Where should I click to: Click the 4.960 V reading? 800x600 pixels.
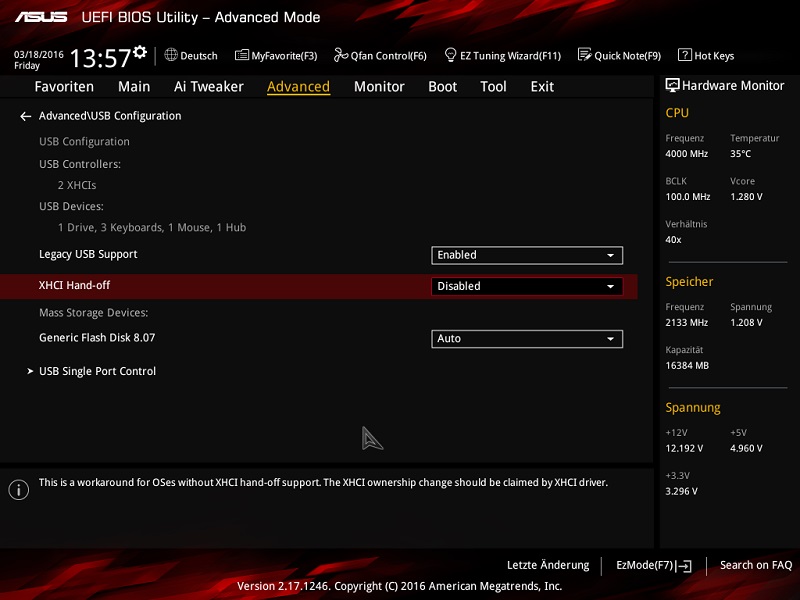pyautogui.click(x=746, y=448)
